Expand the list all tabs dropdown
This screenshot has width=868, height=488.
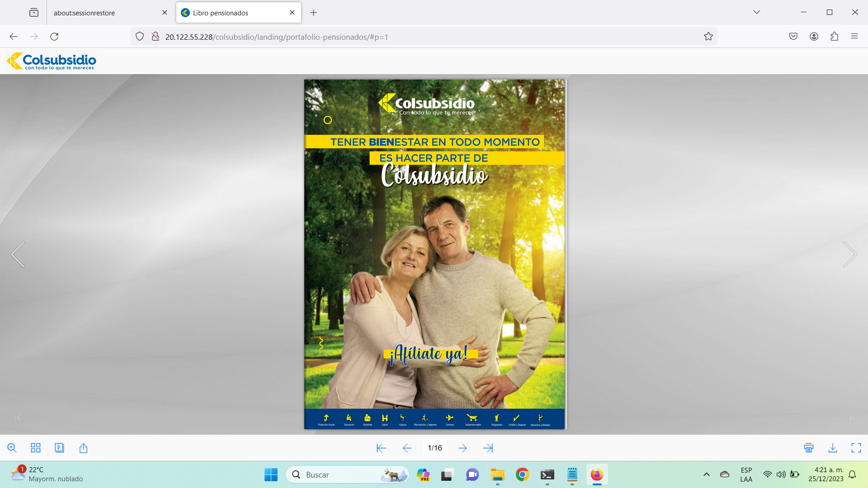pyautogui.click(x=757, y=12)
